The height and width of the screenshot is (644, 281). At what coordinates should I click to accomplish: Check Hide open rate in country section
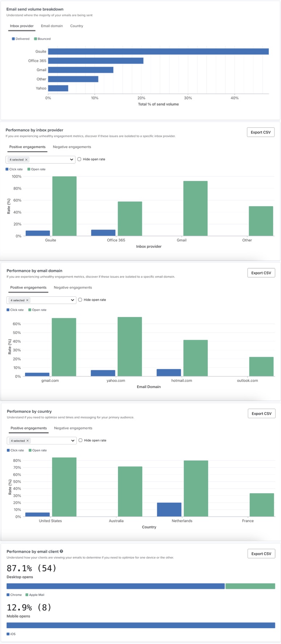click(80, 440)
